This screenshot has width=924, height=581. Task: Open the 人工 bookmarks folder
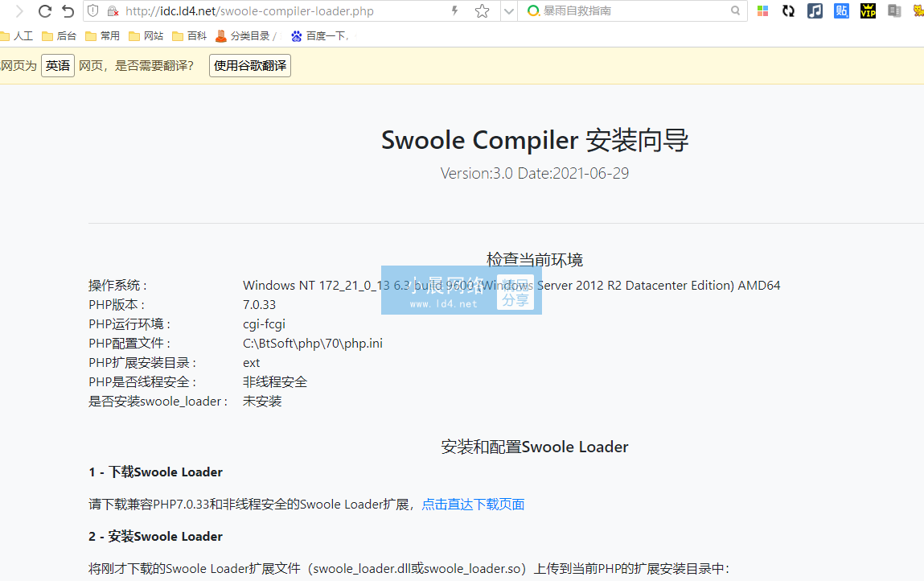point(17,36)
